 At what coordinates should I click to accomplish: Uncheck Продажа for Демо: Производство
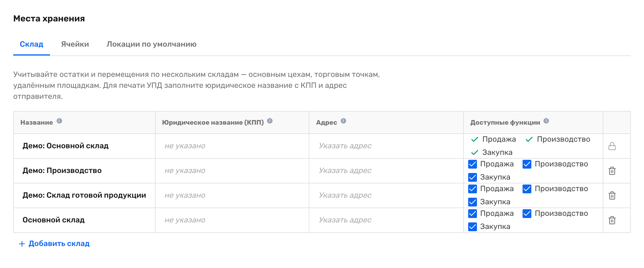click(473, 164)
